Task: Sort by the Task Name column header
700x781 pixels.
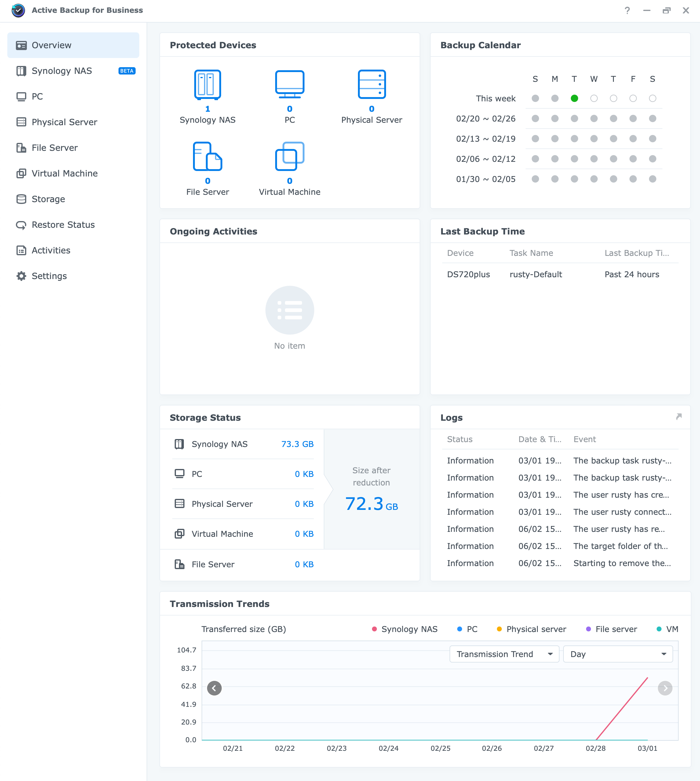Action: 531,253
